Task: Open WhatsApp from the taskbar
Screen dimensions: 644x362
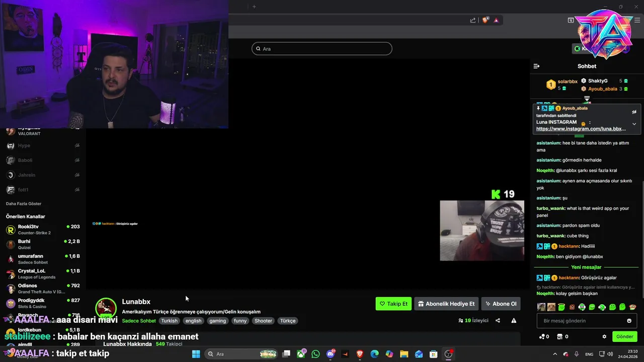Action: tap(315, 354)
